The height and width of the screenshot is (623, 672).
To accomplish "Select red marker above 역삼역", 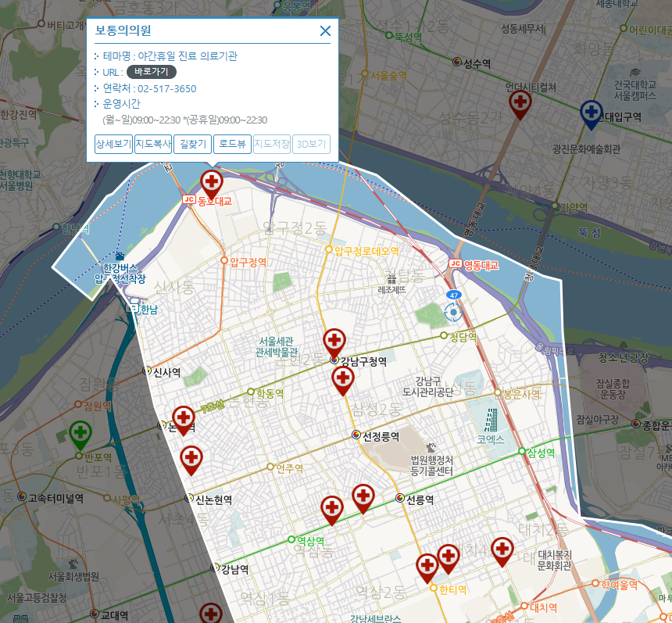I will click(332, 510).
